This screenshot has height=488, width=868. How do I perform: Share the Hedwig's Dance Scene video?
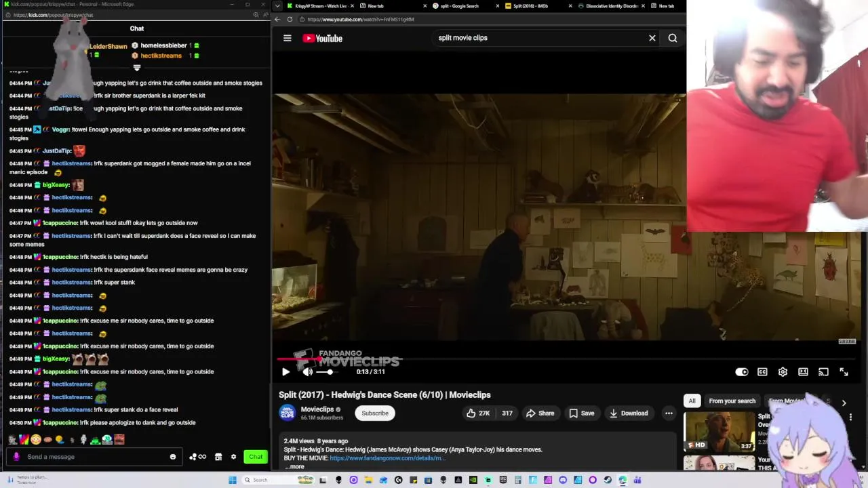tap(540, 413)
